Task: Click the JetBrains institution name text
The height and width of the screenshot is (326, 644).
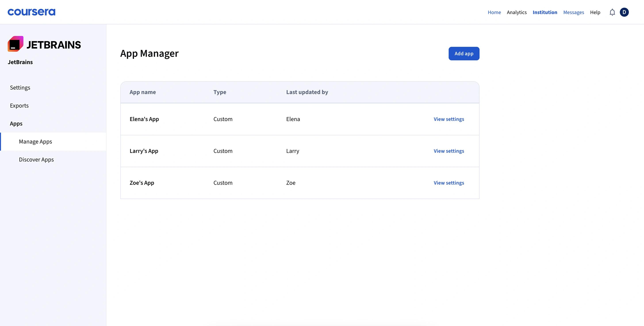Action: pos(20,62)
